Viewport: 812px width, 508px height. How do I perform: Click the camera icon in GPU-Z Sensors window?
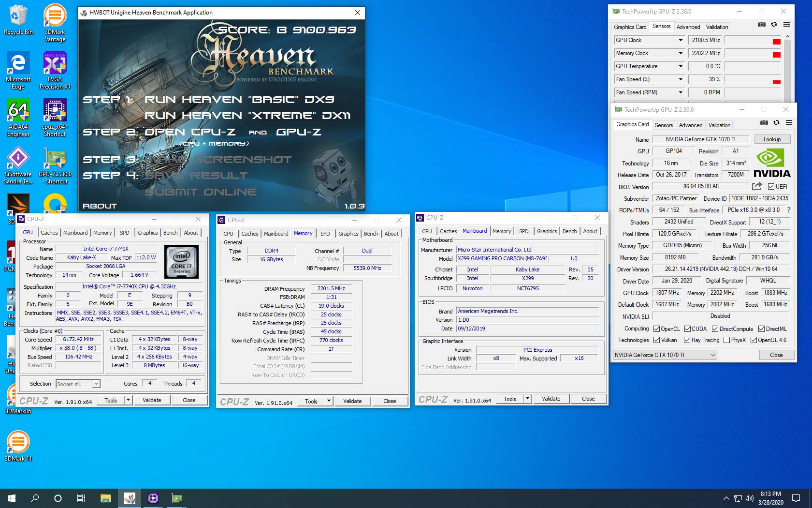click(x=761, y=25)
